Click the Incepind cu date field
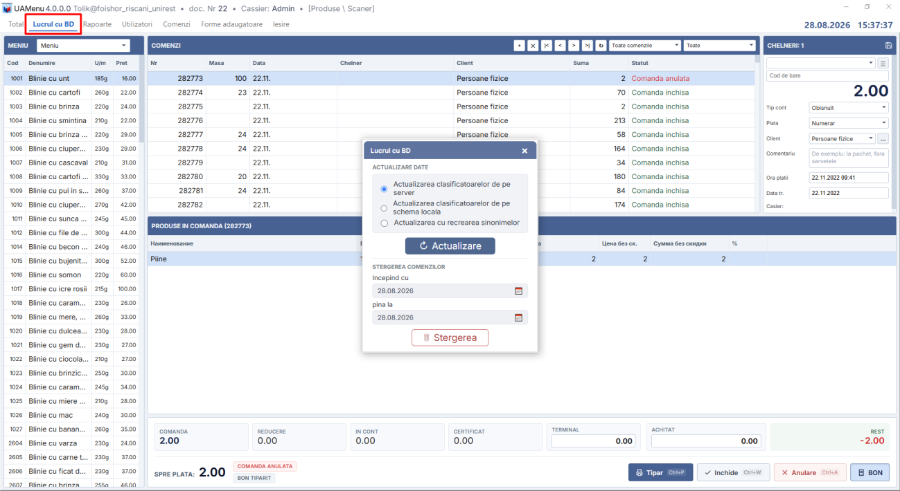 click(450, 291)
